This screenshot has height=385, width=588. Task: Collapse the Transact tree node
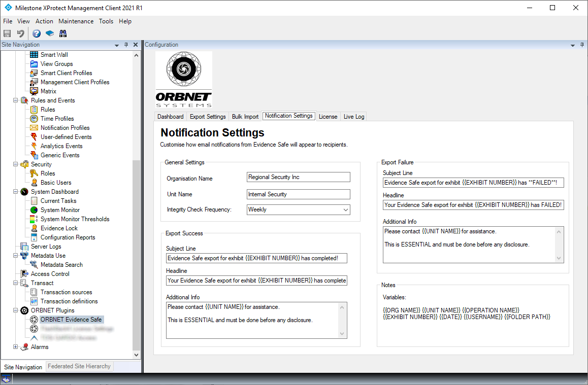(15, 283)
